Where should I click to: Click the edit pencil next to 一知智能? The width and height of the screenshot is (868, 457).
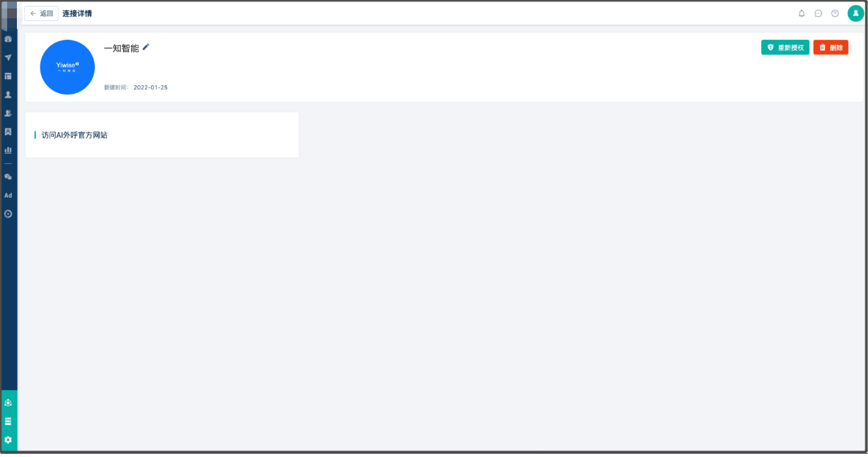[x=146, y=47]
